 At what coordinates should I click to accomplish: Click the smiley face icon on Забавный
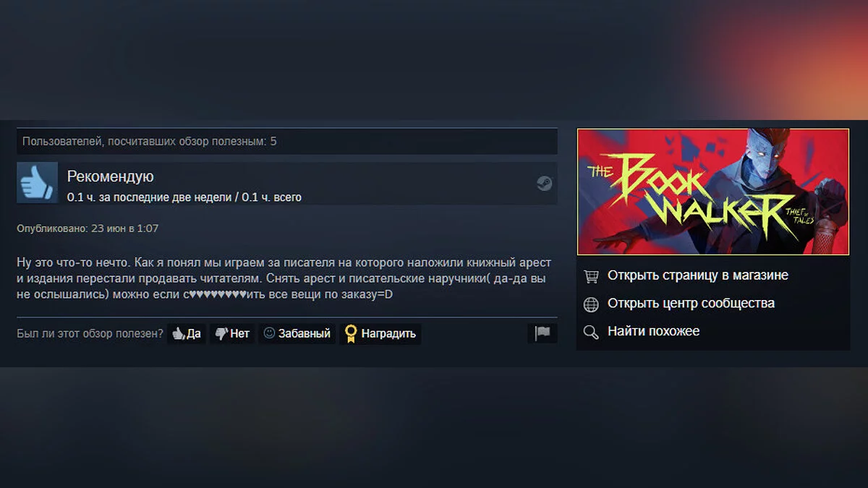tap(269, 333)
